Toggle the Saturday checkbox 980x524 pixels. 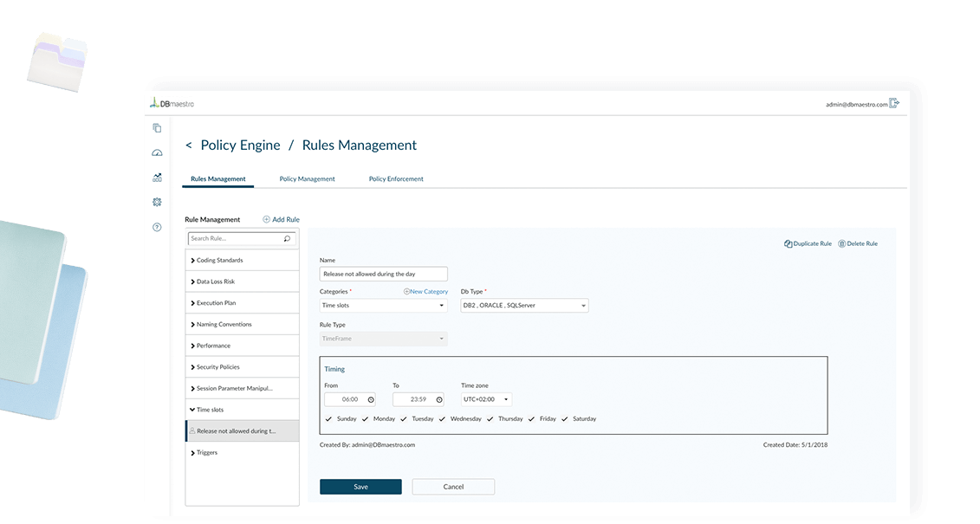(564, 419)
